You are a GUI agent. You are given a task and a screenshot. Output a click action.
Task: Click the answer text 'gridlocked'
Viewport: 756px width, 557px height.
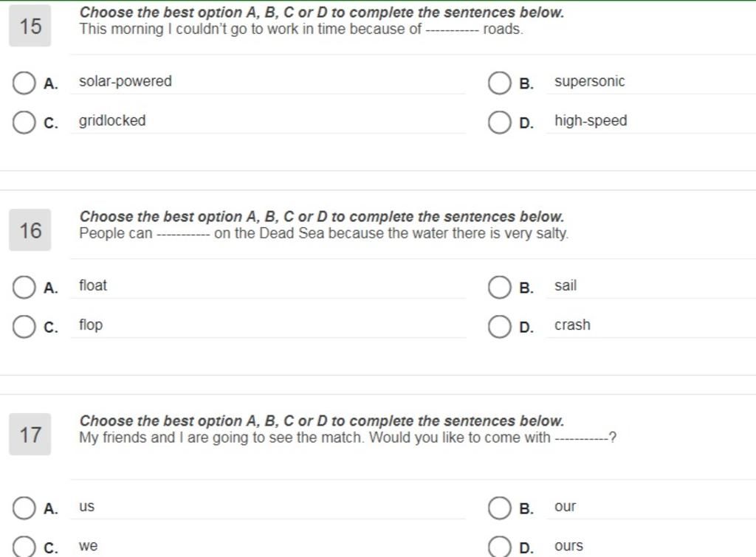(x=112, y=120)
